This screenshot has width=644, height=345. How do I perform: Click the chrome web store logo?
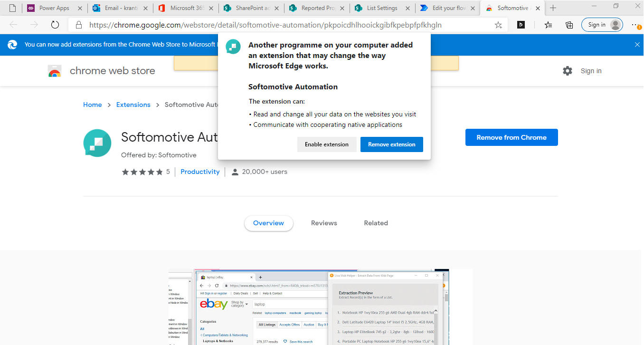click(101, 71)
